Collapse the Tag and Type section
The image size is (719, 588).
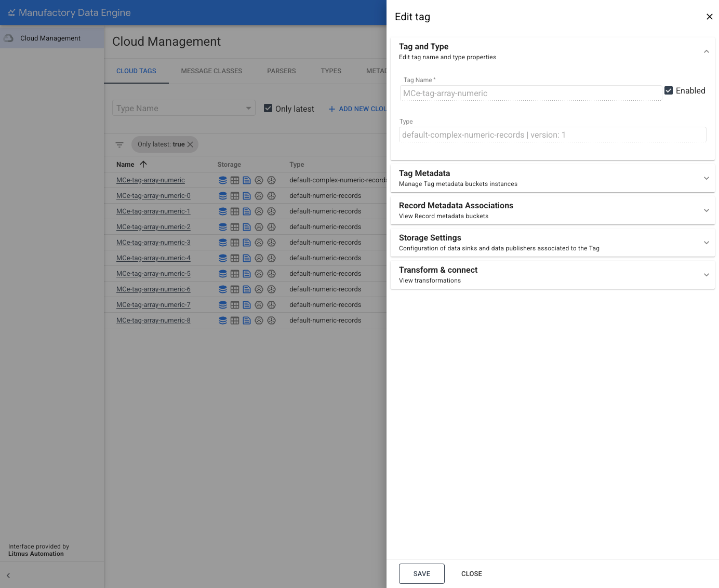click(706, 51)
